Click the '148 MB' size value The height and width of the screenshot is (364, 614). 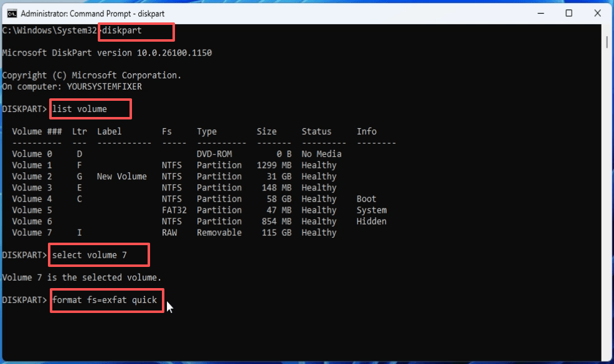pos(276,188)
